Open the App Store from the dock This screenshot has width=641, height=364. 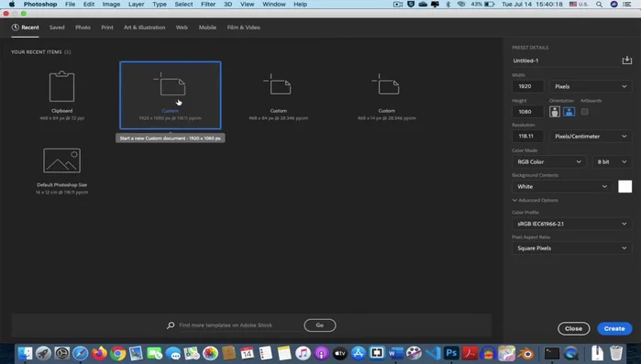coord(359,353)
